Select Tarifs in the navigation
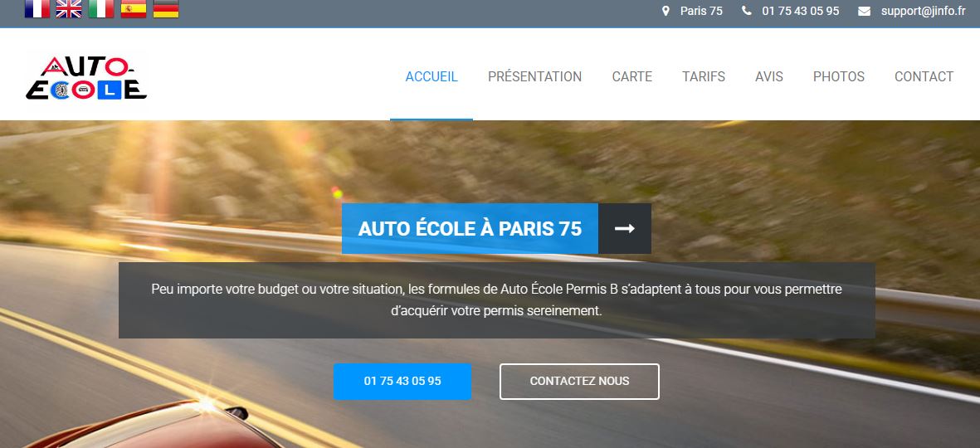This screenshot has height=448, width=980. pyautogui.click(x=703, y=77)
